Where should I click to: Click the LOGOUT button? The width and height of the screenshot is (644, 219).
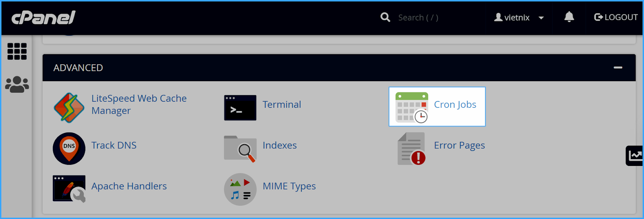click(x=616, y=17)
